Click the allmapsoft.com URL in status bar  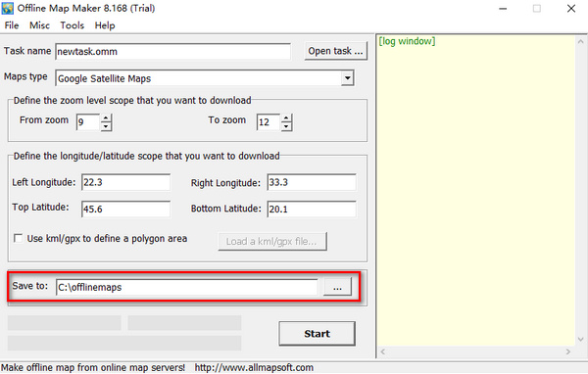[x=254, y=367]
